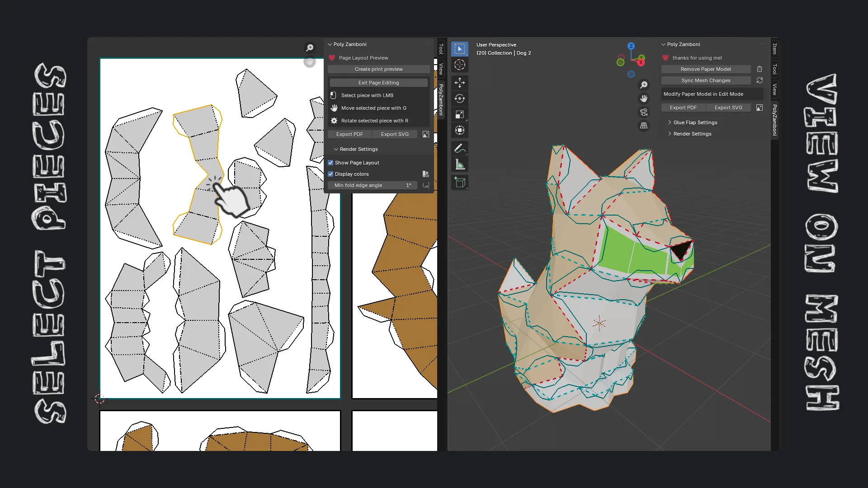The width and height of the screenshot is (868, 488).
Task: Click the Y axis on the navigation gizmo
Action: 642,57
